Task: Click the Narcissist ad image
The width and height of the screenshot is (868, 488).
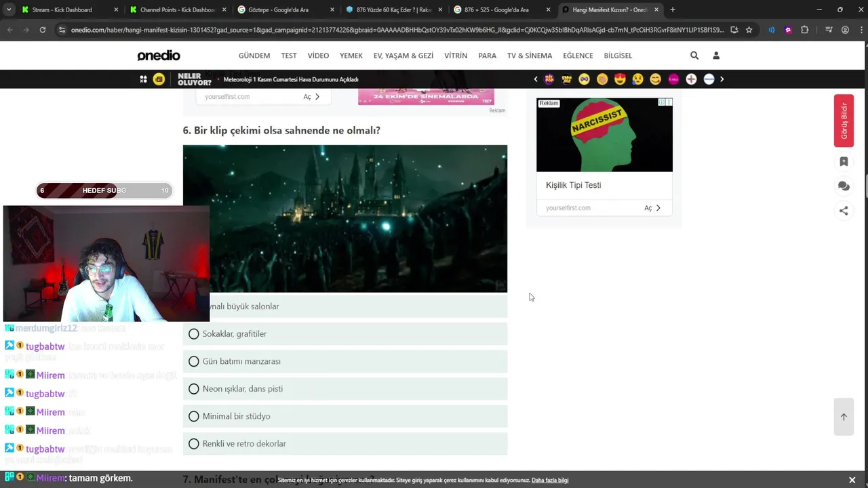Action: point(604,135)
